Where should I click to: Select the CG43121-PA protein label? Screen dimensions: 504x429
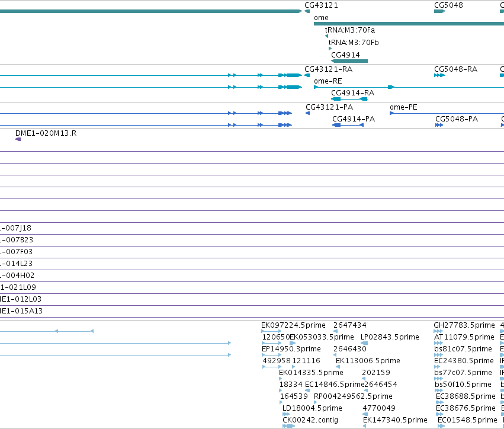tap(329, 107)
